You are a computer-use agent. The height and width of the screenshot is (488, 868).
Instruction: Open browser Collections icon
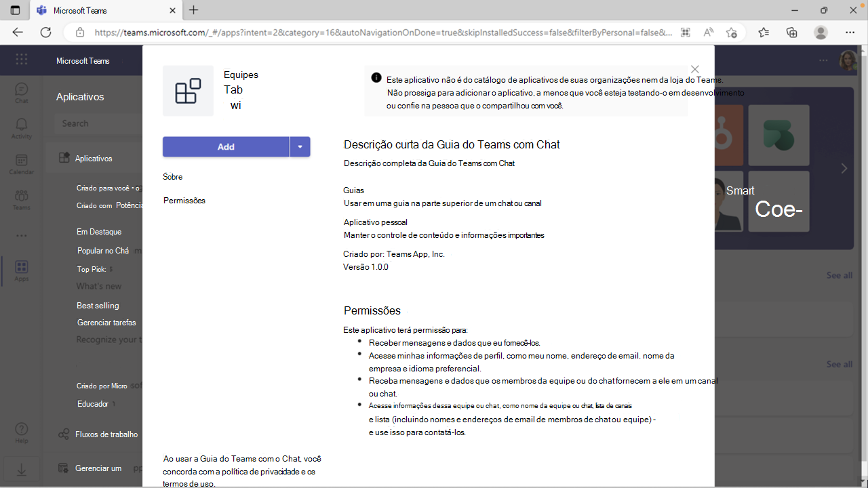[x=791, y=32]
